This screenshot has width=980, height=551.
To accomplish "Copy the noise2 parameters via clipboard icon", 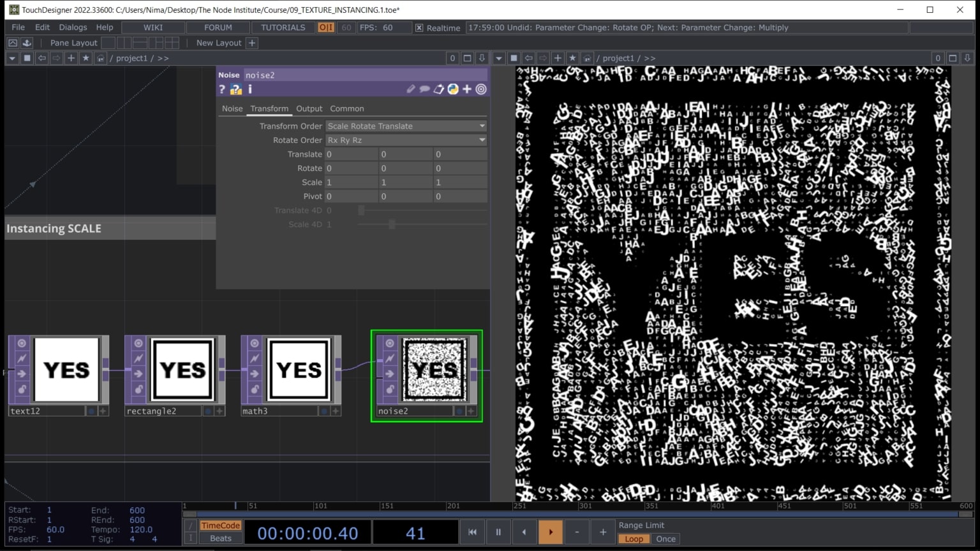I will [438, 89].
